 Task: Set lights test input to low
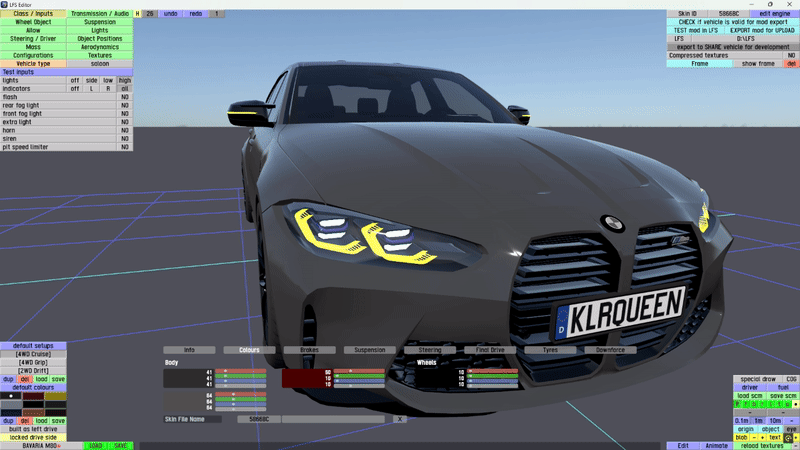coord(108,81)
